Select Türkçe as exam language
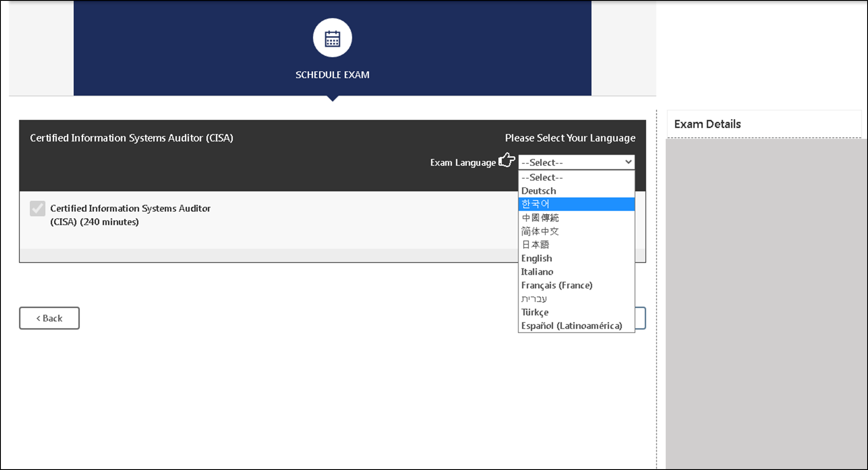This screenshot has width=868, height=470. point(576,312)
